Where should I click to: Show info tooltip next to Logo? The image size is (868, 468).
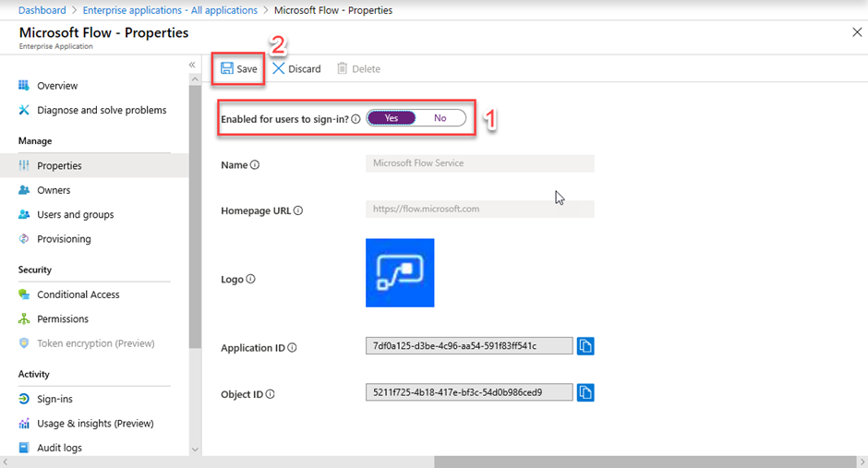[x=251, y=279]
